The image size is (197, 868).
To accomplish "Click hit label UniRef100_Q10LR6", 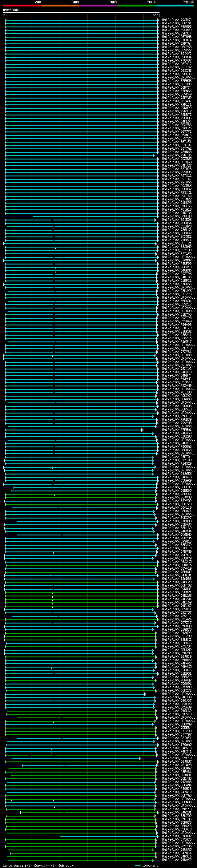I will coord(177,128).
